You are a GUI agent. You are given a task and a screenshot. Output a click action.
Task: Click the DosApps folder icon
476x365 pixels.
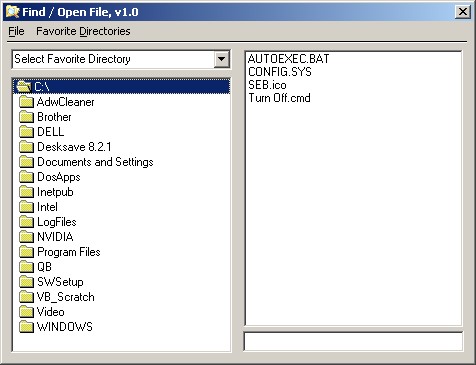pyautogui.click(x=26, y=177)
